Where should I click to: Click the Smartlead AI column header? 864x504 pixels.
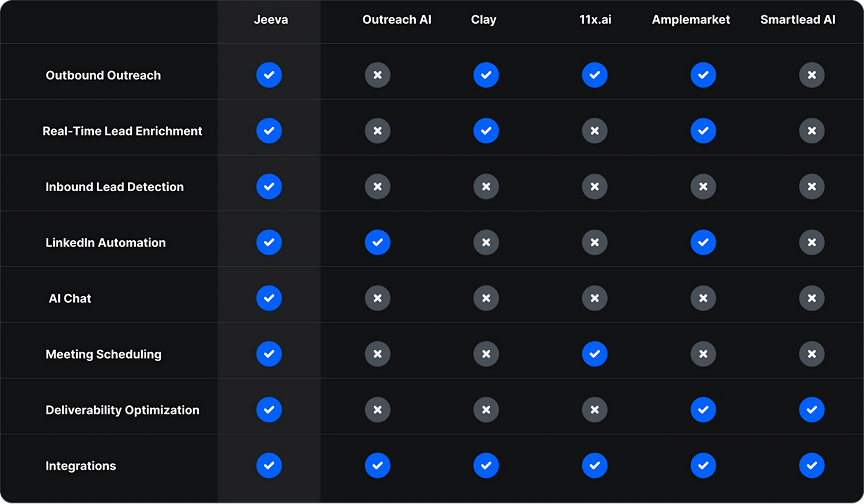(x=797, y=20)
